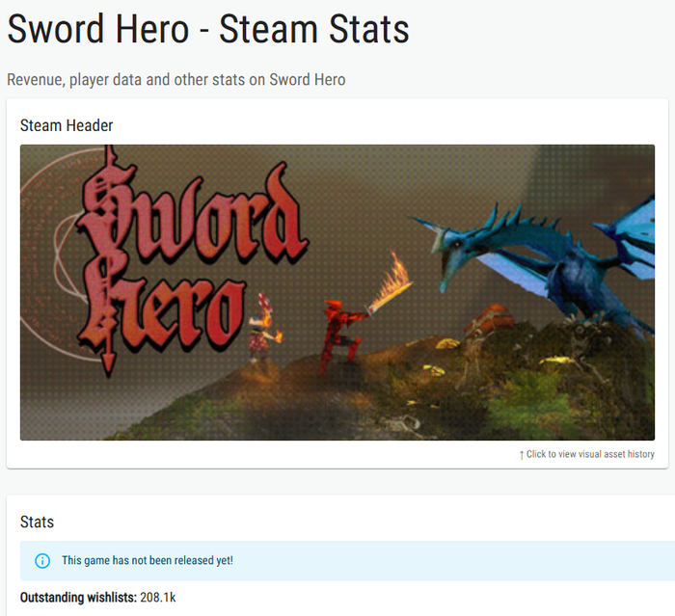Click the info circle icon in Stats banner
Viewport: 675px width, 616px height.
[x=42, y=561]
